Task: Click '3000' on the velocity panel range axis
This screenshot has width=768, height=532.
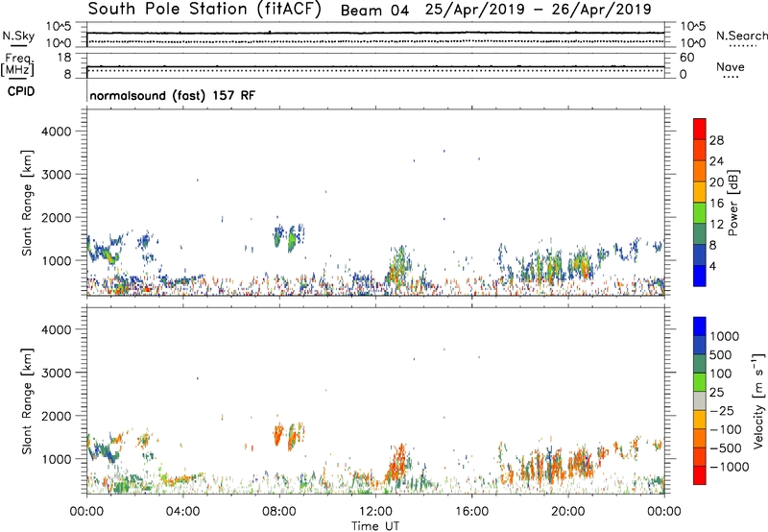Action: [57, 373]
